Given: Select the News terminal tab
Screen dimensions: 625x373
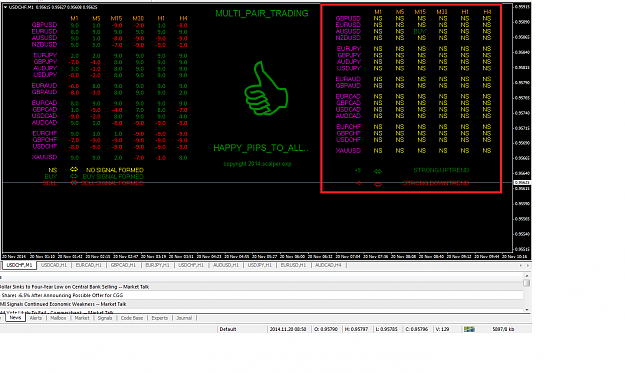Looking at the screenshot, I should [x=15, y=318].
